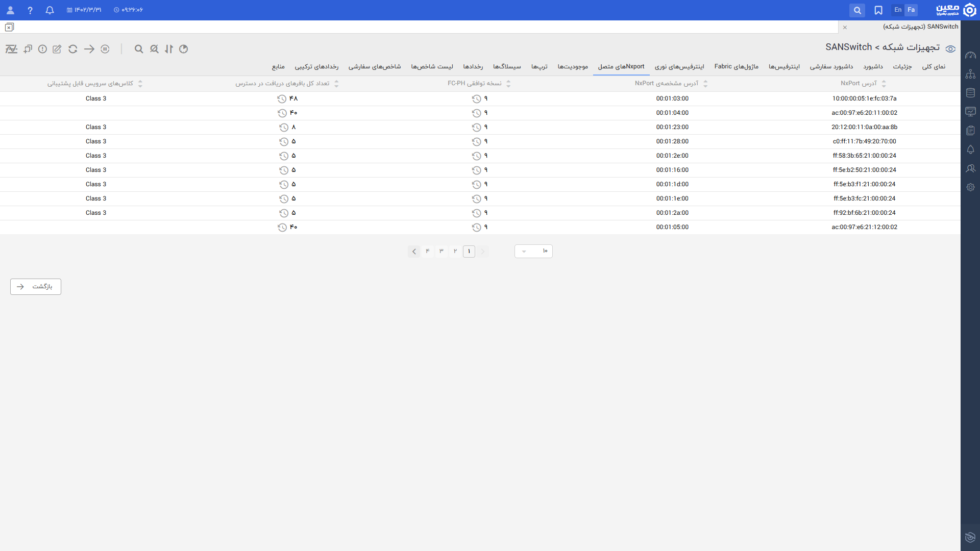Open the جزئیات tab
The height and width of the screenshot is (551, 980).
(x=902, y=66)
